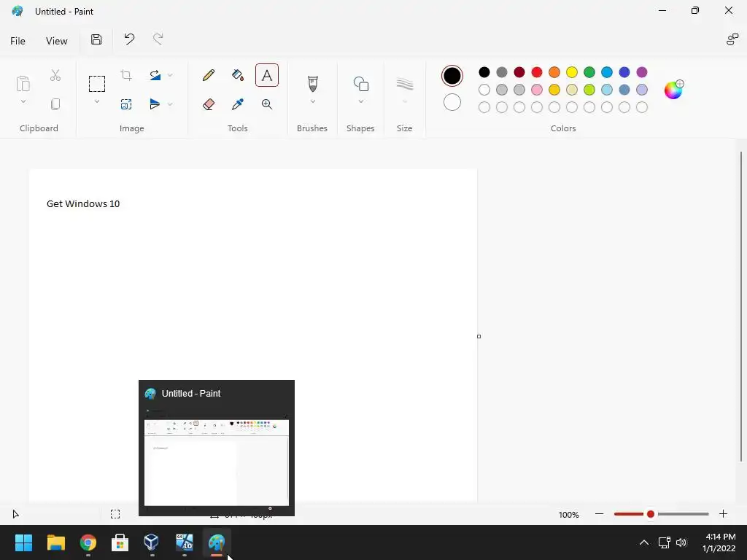The image size is (747, 560).
Task: Click the zoom slider handle
Action: (x=651, y=514)
